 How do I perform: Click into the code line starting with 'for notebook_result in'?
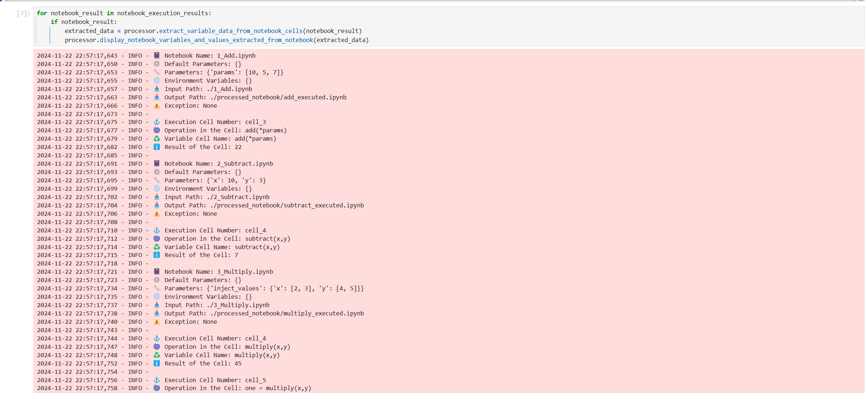(x=124, y=13)
